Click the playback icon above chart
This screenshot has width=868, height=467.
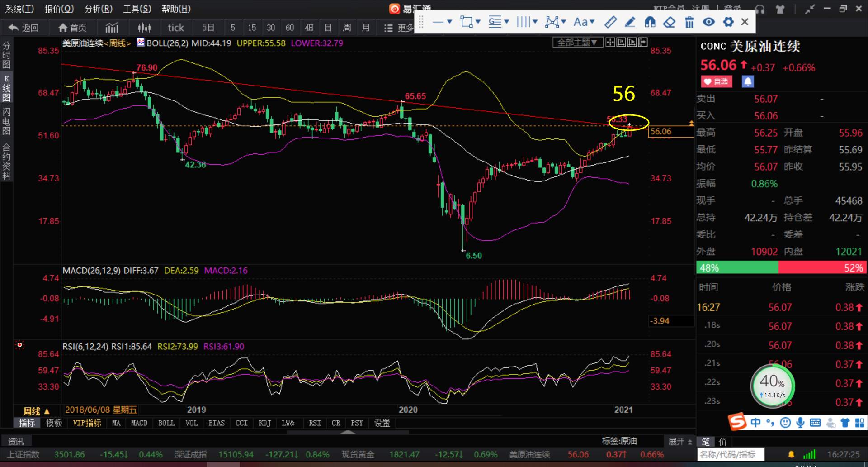coord(632,42)
